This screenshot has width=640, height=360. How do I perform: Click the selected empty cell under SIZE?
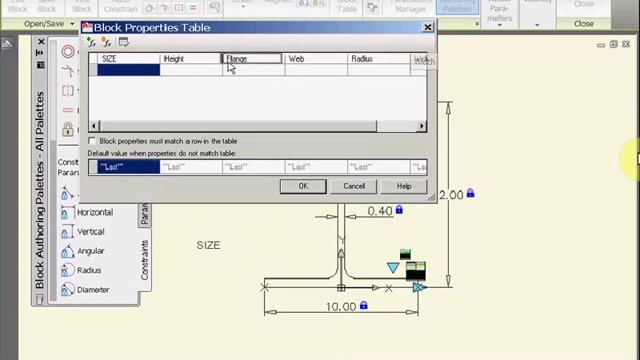129,70
